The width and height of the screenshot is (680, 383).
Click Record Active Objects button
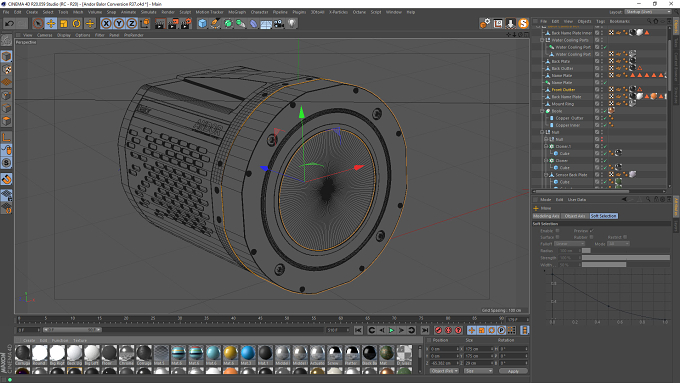[x=438, y=331]
